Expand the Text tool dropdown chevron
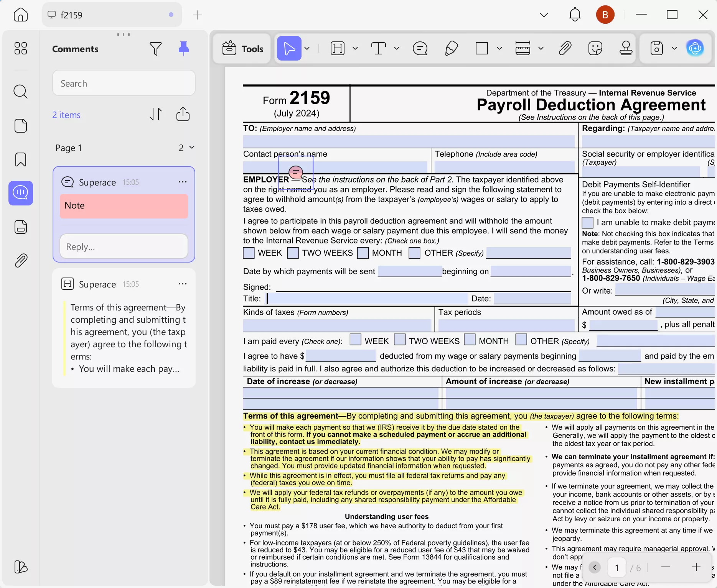 pyautogui.click(x=397, y=48)
